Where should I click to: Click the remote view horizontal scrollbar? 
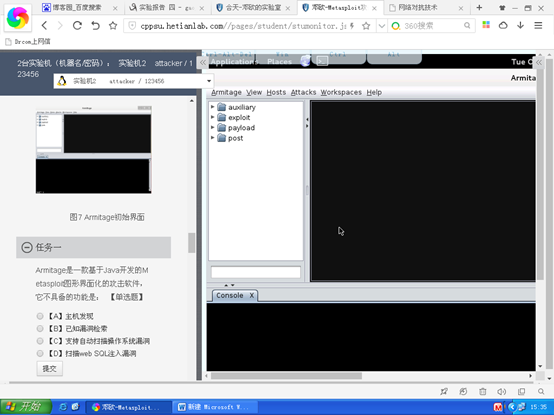coord(286,376)
